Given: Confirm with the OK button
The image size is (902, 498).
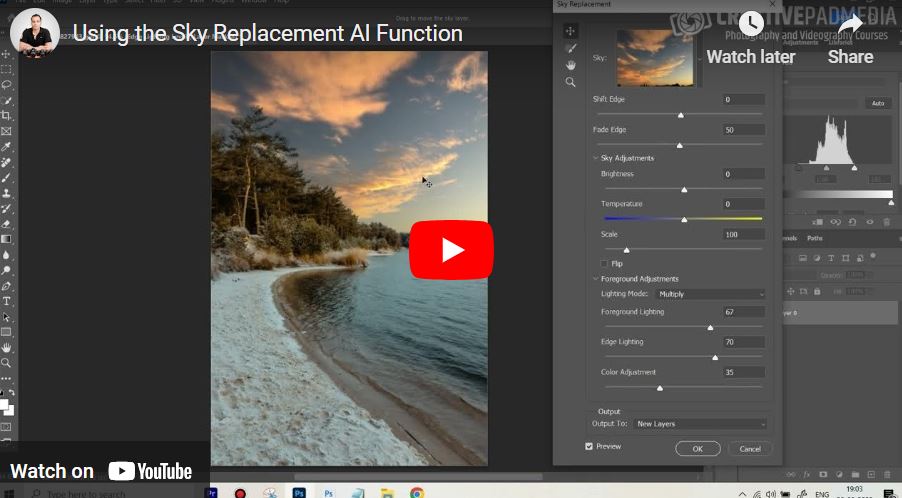Looking at the screenshot, I should click(x=698, y=449).
